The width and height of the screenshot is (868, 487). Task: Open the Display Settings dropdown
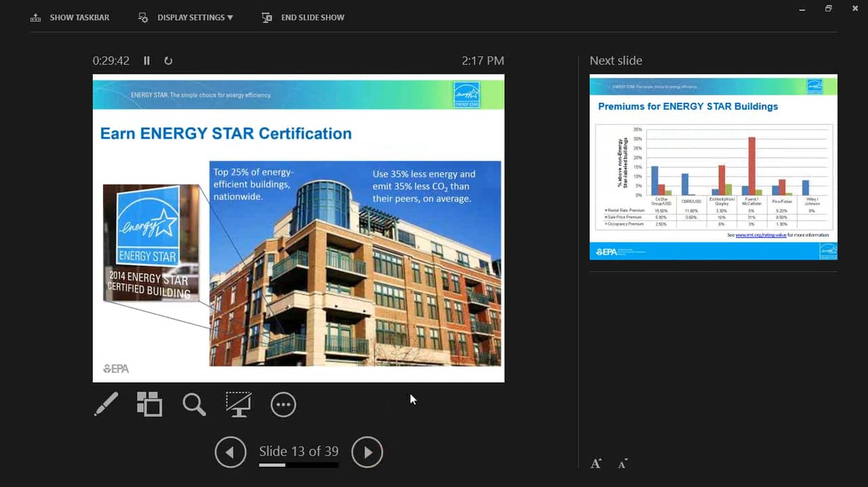[x=195, y=18]
